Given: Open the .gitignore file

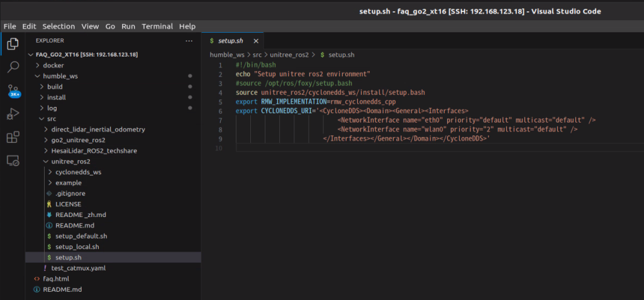Looking at the screenshot, I should [x=70, y=193].
